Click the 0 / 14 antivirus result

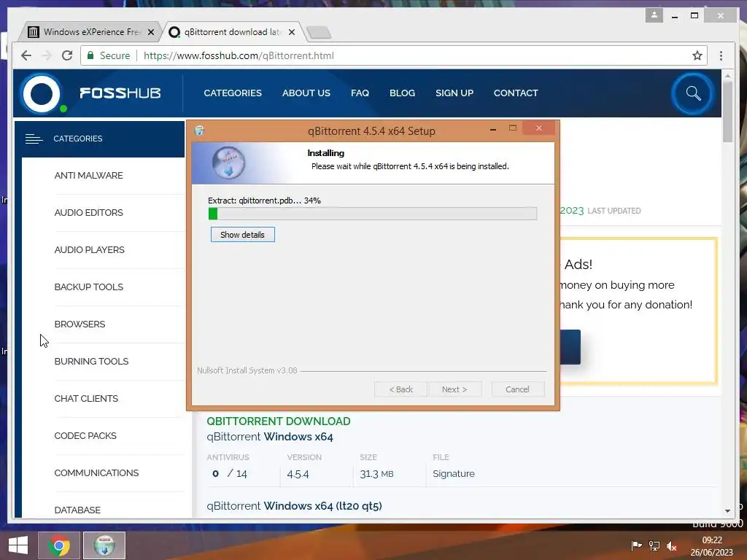point(230,474)
